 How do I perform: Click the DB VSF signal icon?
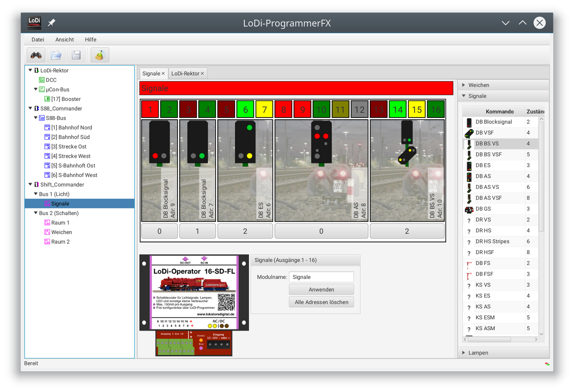tap(469, 133)
